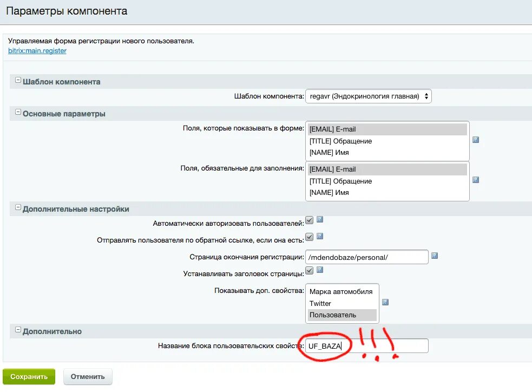
Task: Show hint for registration completion page field
Action: (x=434, y=256)
